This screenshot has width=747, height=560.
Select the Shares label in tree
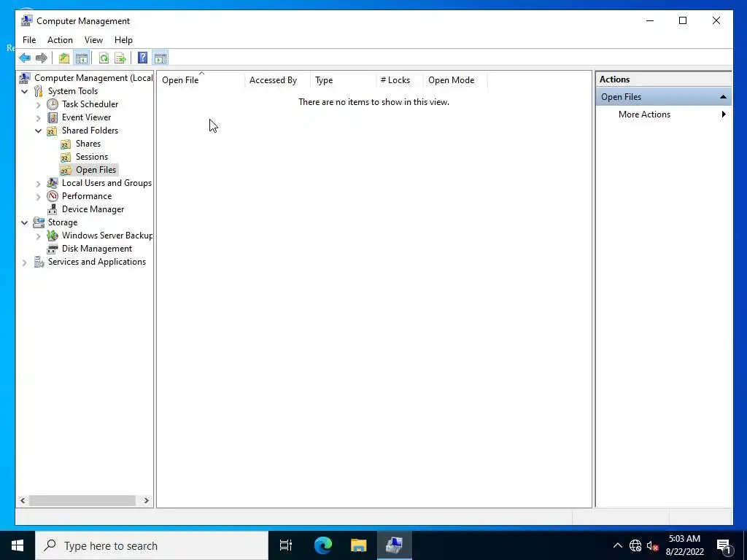coord(88,144)
